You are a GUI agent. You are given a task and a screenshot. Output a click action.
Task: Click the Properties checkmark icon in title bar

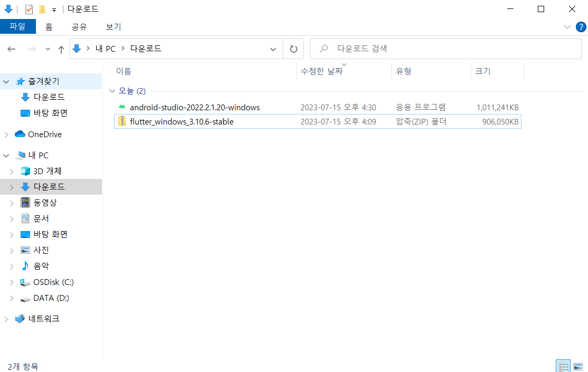pos(29,9)
